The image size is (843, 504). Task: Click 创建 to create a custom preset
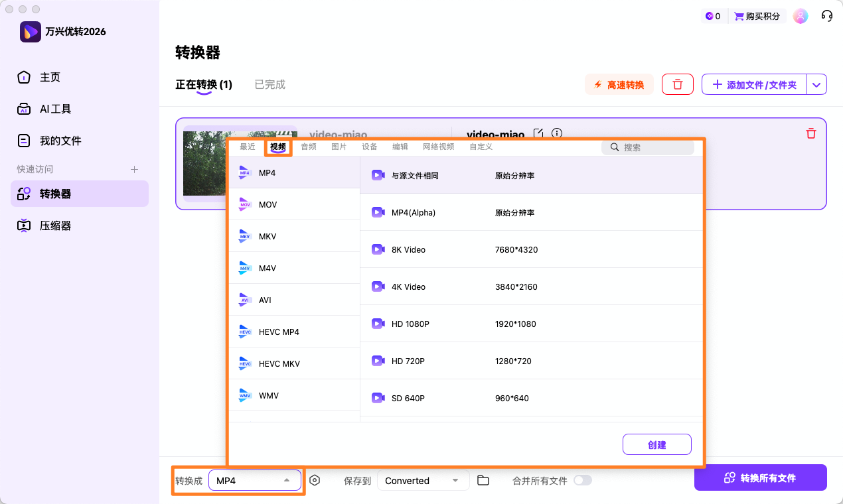tap(656, 444)
